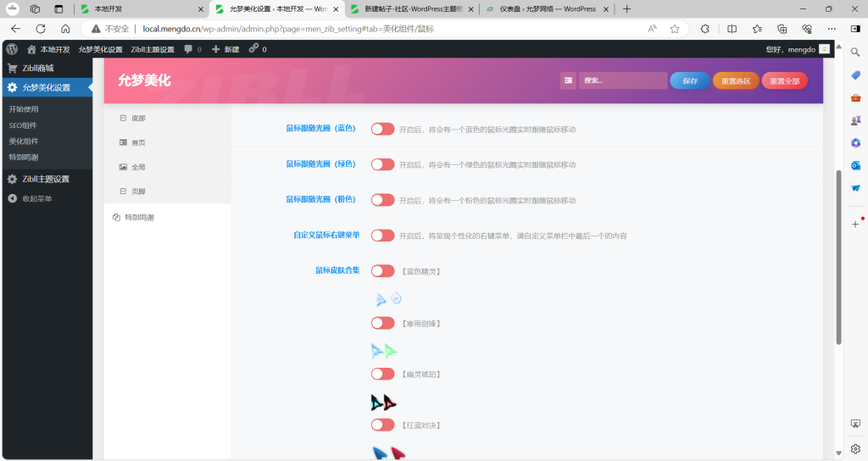Turn on the green mouse-follow halo switch

382,164
